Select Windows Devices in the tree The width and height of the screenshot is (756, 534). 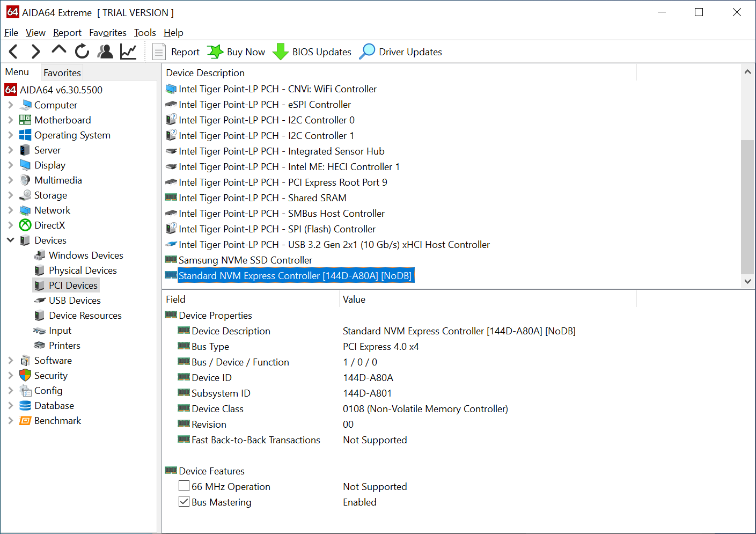(x=86, y=255)
